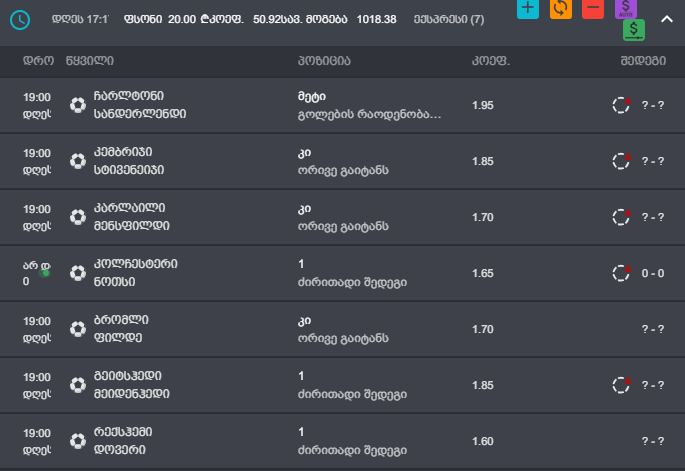Screen dimensions: 685x471
Task: Click the clock icon in the header
Action: tap(20, 20)
